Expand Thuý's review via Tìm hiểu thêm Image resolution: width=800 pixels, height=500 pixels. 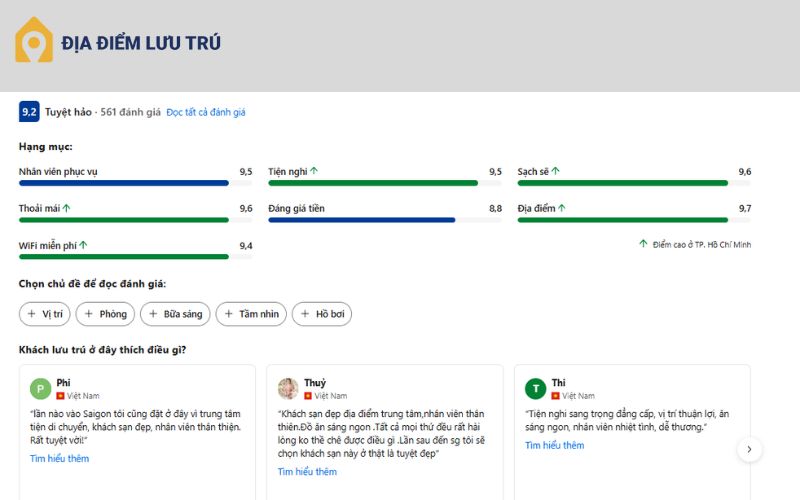[x=307, y=472]
